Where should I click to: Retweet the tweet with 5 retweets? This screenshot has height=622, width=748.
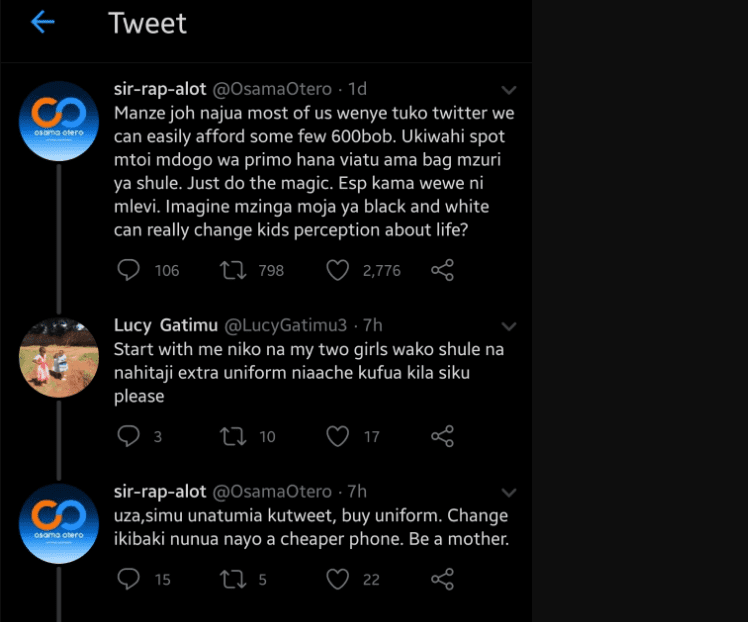point(232,579)
